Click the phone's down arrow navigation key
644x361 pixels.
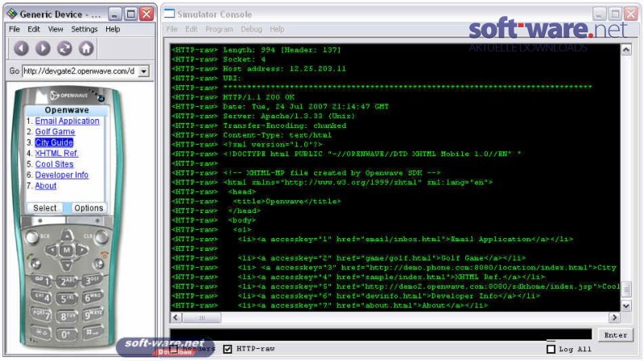tap(67, 265)
